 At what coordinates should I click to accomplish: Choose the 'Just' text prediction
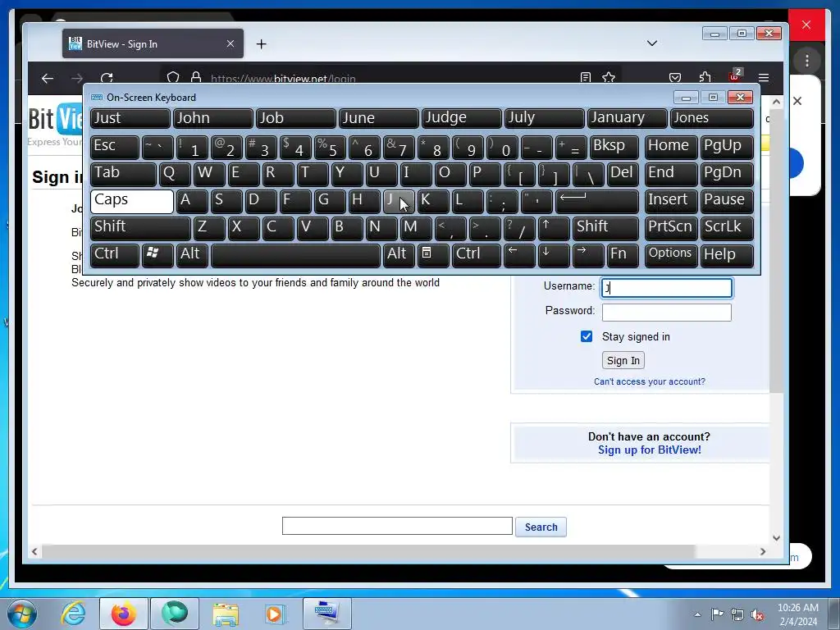130,118
